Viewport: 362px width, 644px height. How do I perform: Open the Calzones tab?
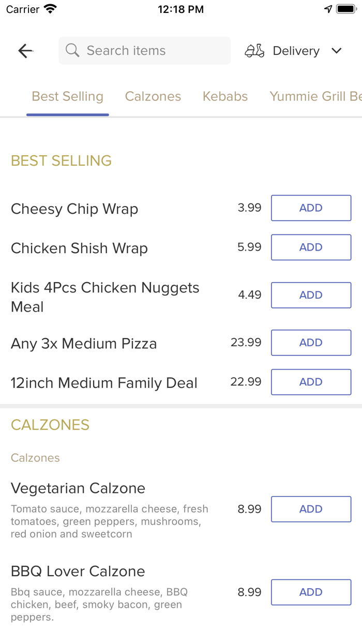tap(153, 97)
